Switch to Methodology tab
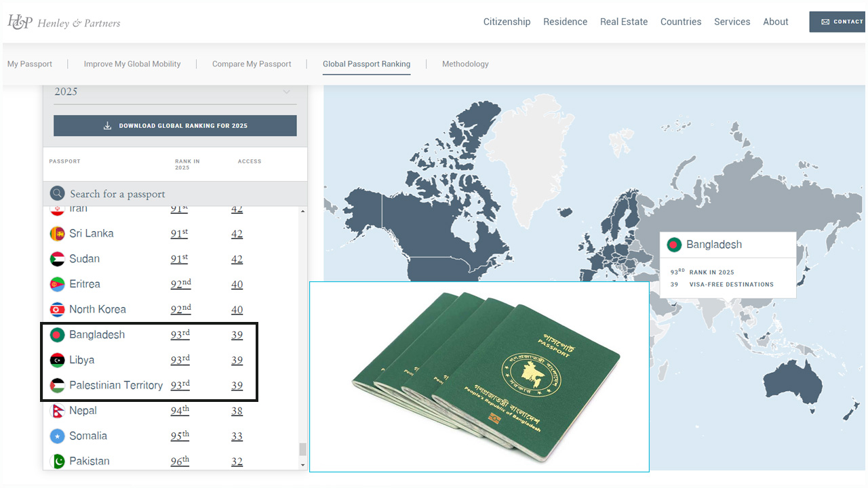Image resolution: width=868 pixels, height=488 pixels. (465, 64)
